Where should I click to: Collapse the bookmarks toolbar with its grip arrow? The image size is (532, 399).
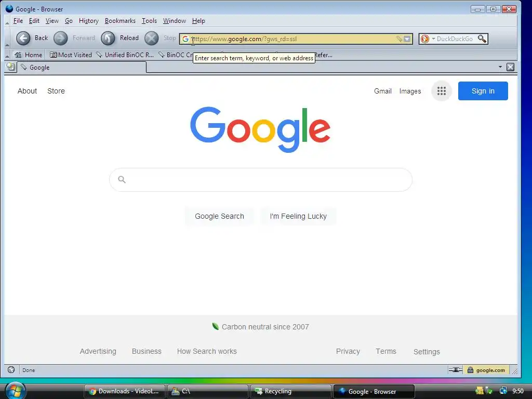tap(7, 56)
